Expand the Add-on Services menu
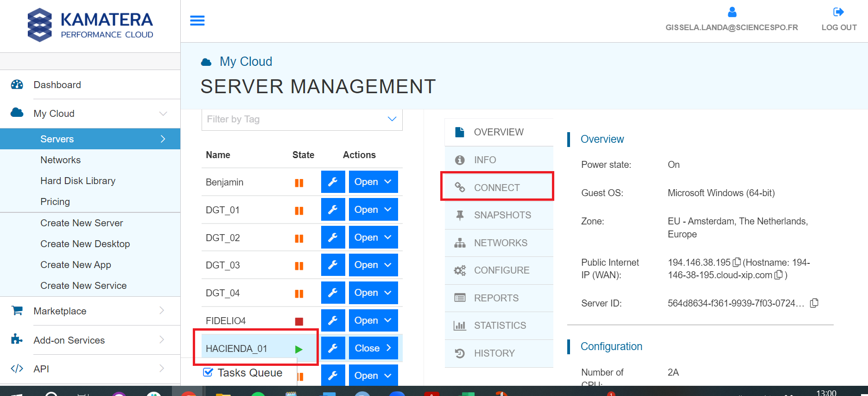 click(x=162, y=340)
